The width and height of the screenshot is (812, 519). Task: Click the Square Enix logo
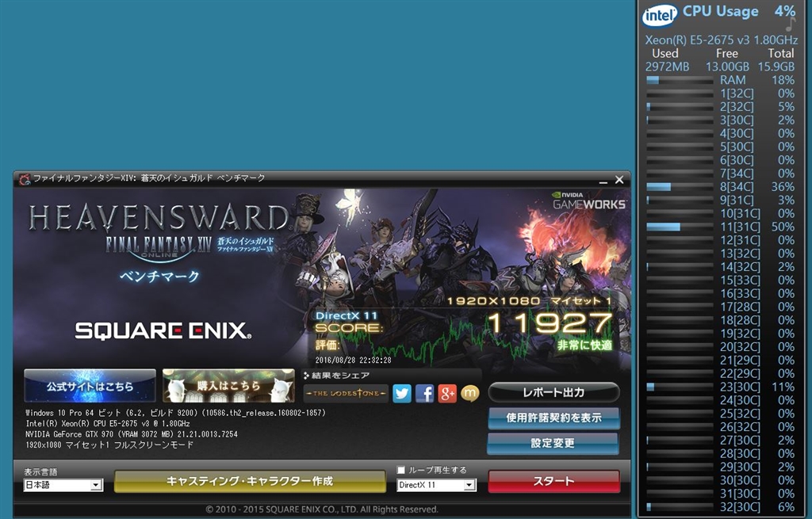(163, 330)
